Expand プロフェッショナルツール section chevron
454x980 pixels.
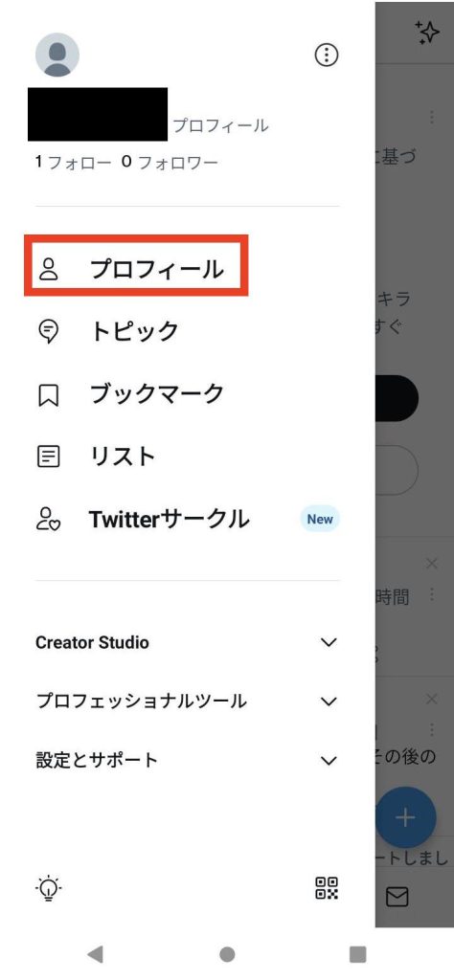[x=329, y=702]
